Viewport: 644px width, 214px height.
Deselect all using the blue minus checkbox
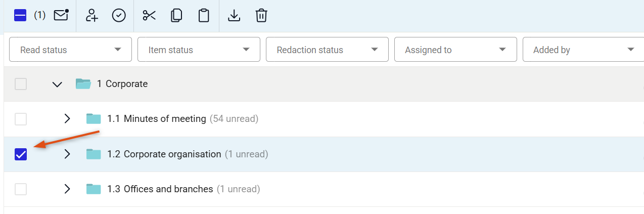point(20,16)
